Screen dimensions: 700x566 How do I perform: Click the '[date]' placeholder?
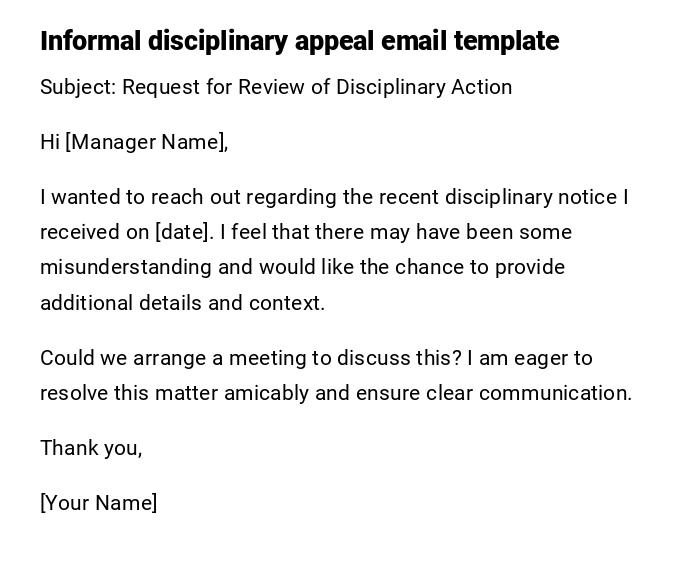click(x=183, y=232)
